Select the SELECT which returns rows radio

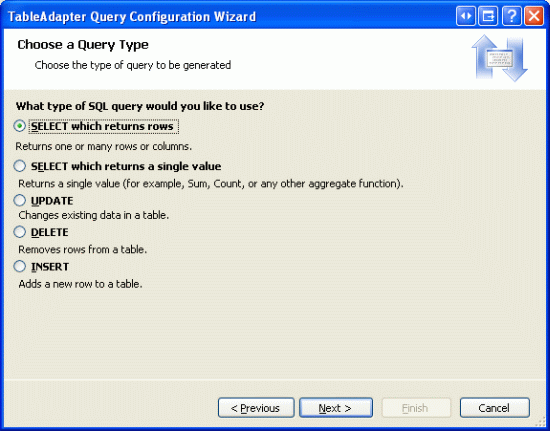coord(20,126)
